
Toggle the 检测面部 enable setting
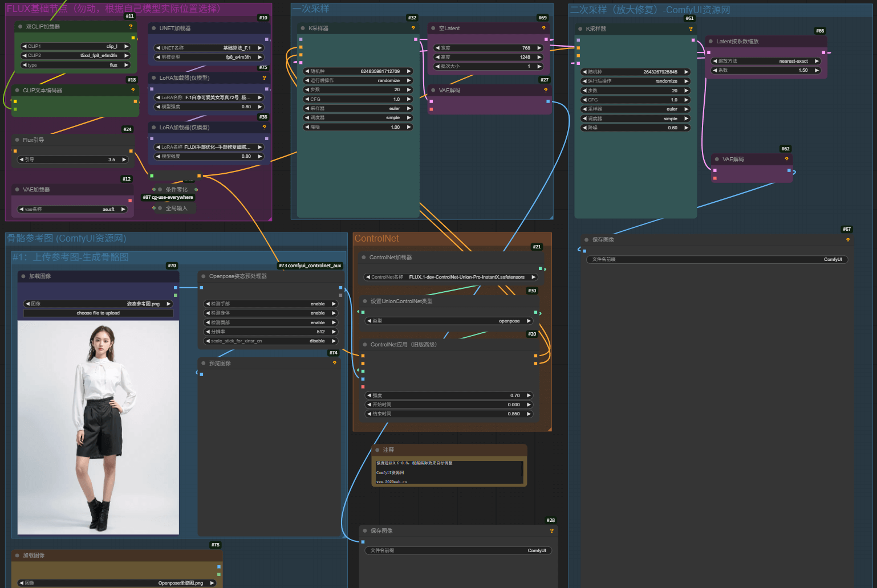271,322
